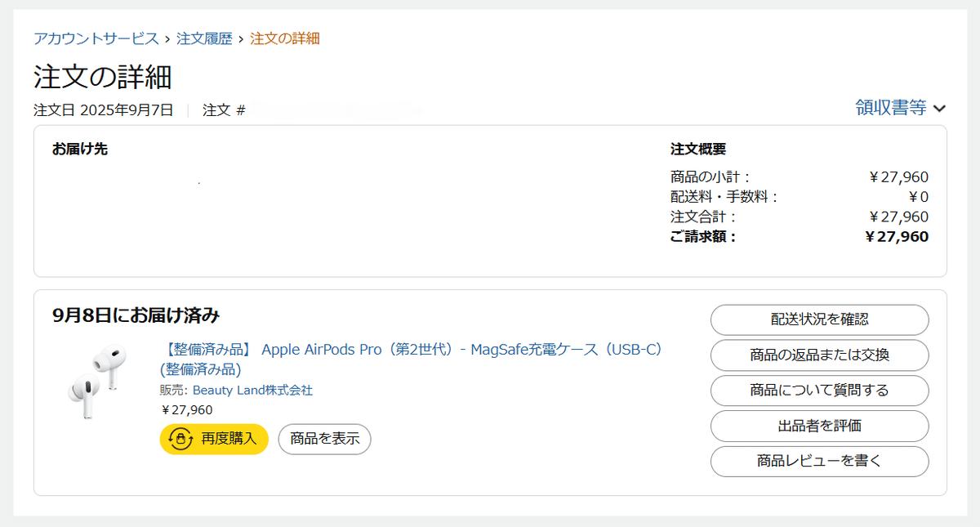Click the お届け先 section heading
Image resolution: width=980 pixels, height=527 pixels.
click(80, 149)
